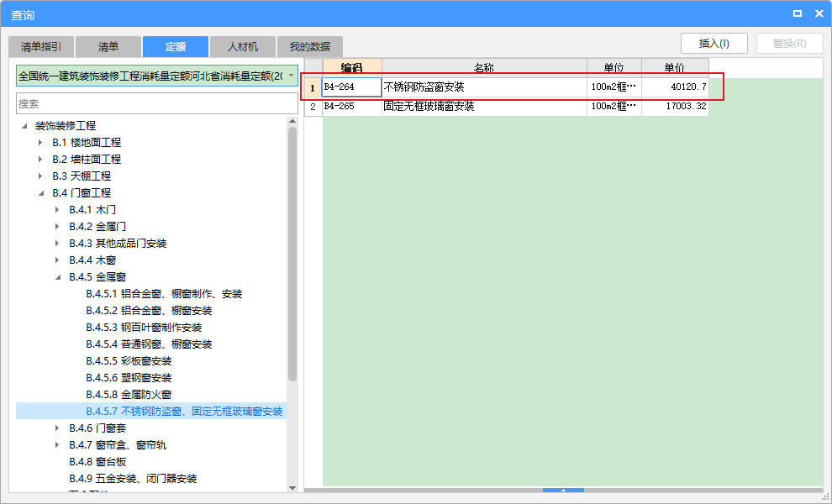The image size is (832, 504).
Task: Collapse the 装饰装修工程 root node
Action: (x=24, y=126)
